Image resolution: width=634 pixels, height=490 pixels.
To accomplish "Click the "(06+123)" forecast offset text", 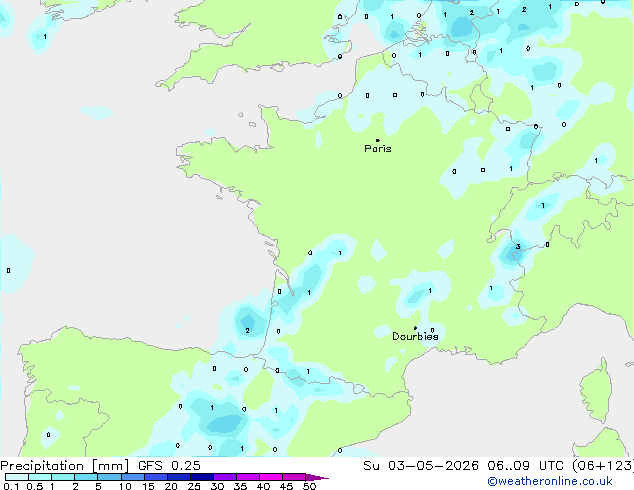I will pyautogui.click(x=603, y=466).
